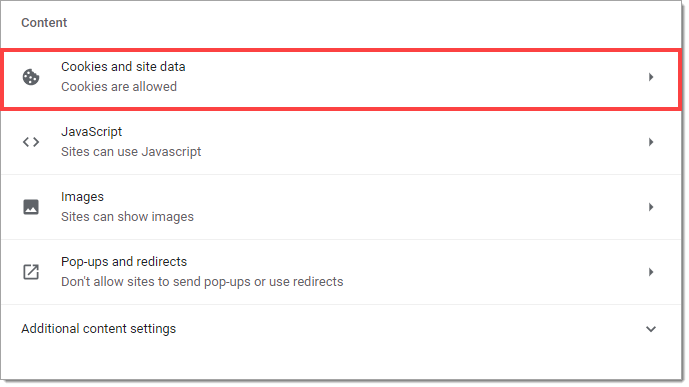Screen dimensions: 689x387
Task: Click the cookie icon
Action: tap(31, 77)
